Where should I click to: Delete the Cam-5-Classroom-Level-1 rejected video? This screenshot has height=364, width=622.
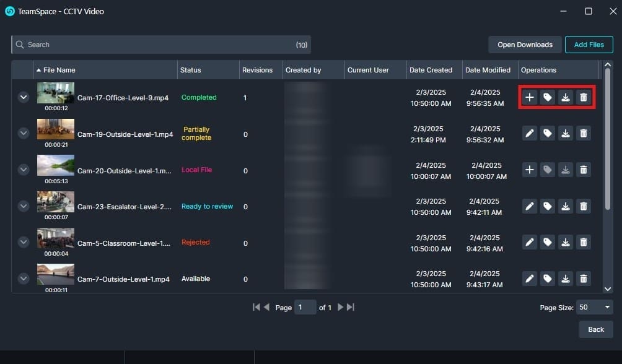click(x=583, y=243)
